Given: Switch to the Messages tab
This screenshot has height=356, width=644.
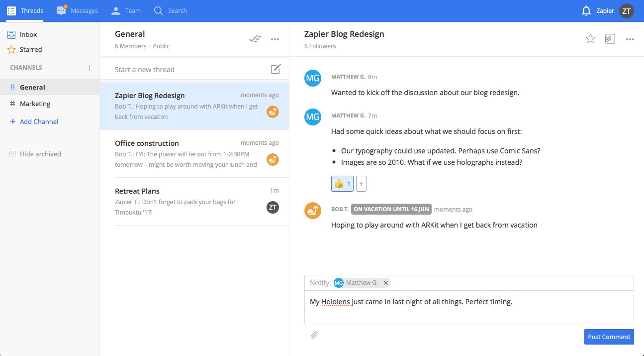Looking at the screenshot, I should coord(77,10).
